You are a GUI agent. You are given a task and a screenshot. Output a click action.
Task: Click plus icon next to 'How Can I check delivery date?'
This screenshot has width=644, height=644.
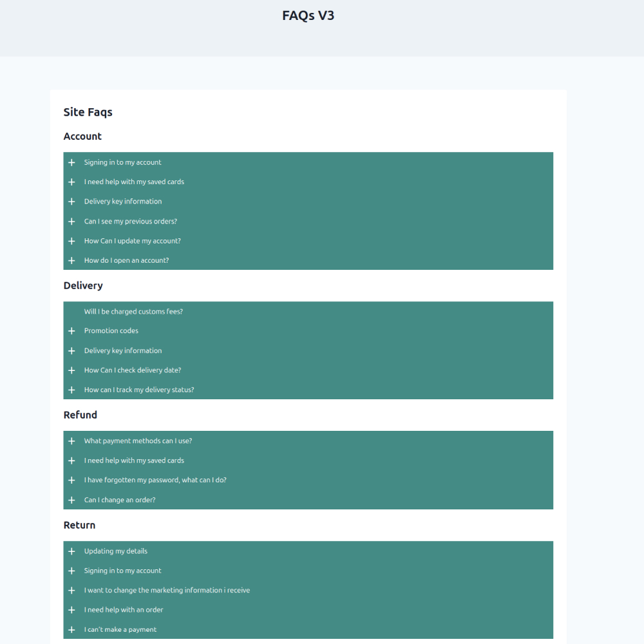[71, 370]
